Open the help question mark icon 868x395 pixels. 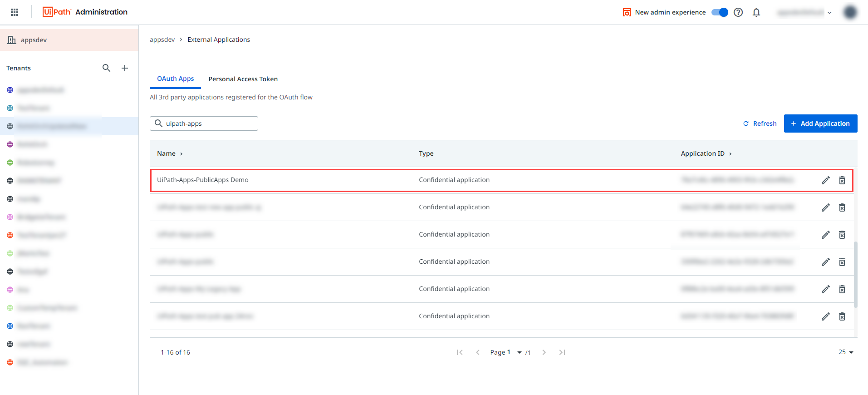(738, 12)
